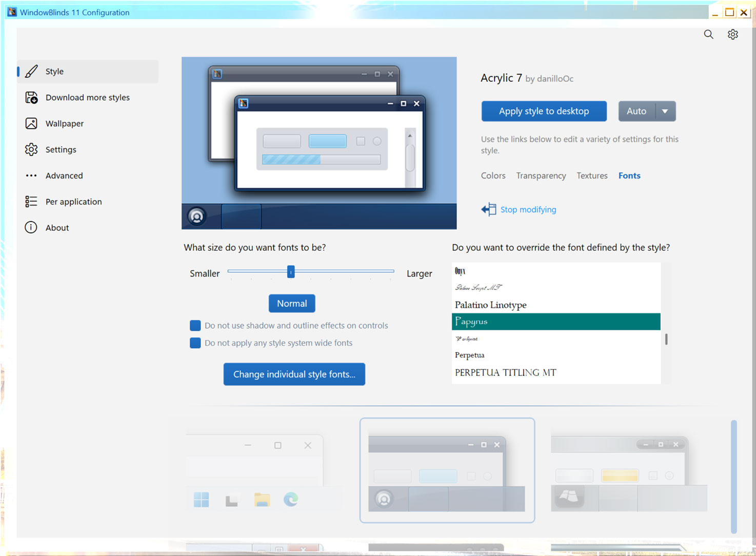Open the Advanced section

point(88,175)
